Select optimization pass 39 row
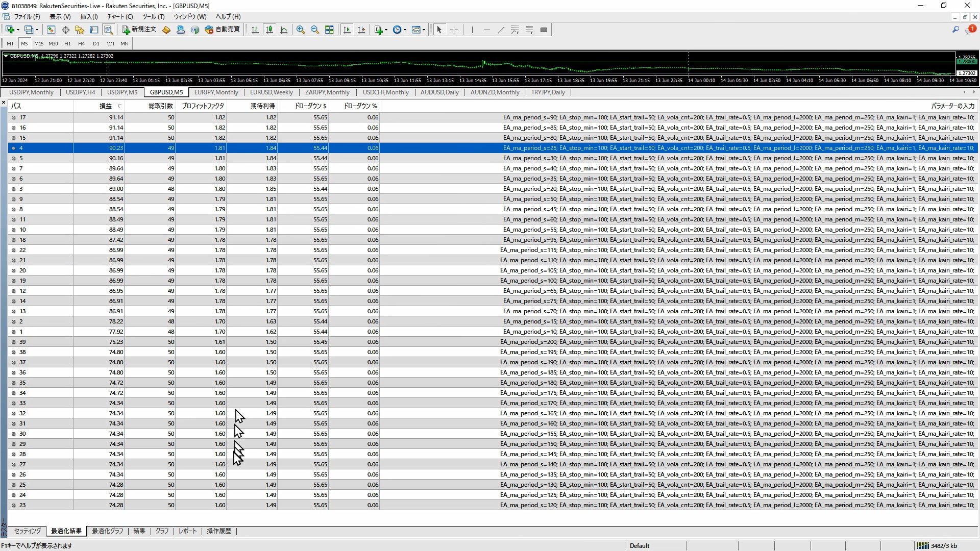Image resolution: width=980 pixels, height=551 pixels. tap(22, 342)
